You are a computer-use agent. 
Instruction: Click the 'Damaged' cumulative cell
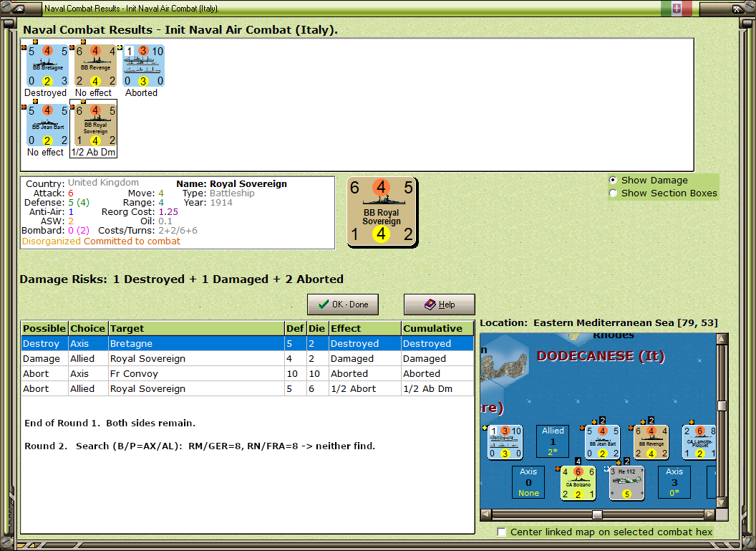click(437, 358)
